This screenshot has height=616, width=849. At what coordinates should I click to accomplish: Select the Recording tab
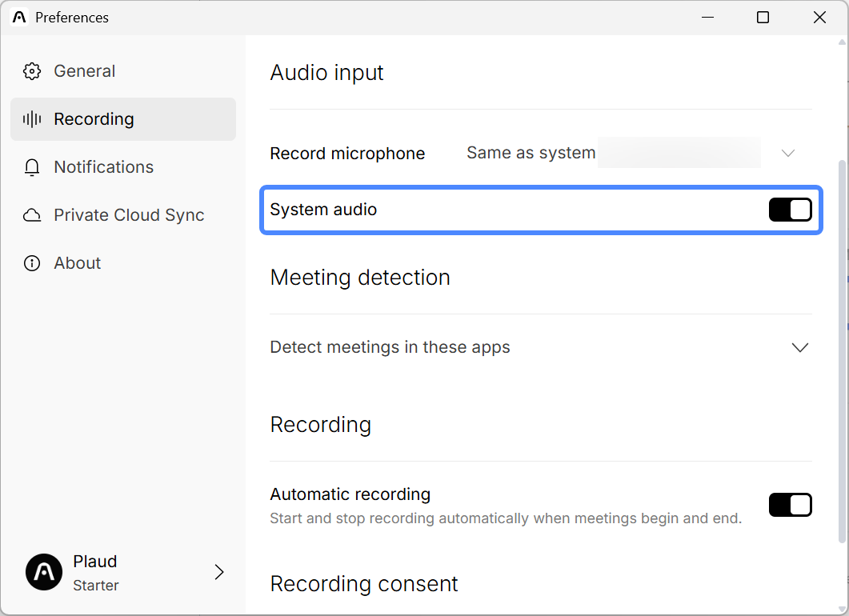point(123,119)
